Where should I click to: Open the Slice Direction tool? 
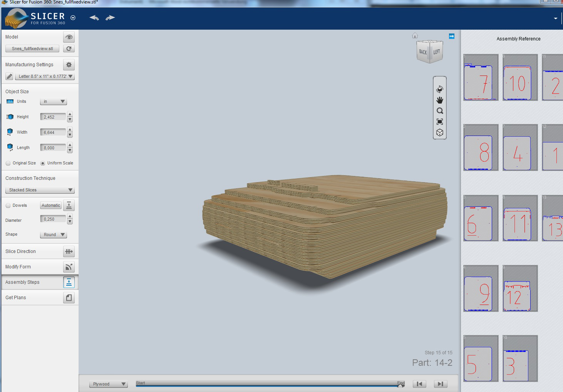[x=69, y=251]
